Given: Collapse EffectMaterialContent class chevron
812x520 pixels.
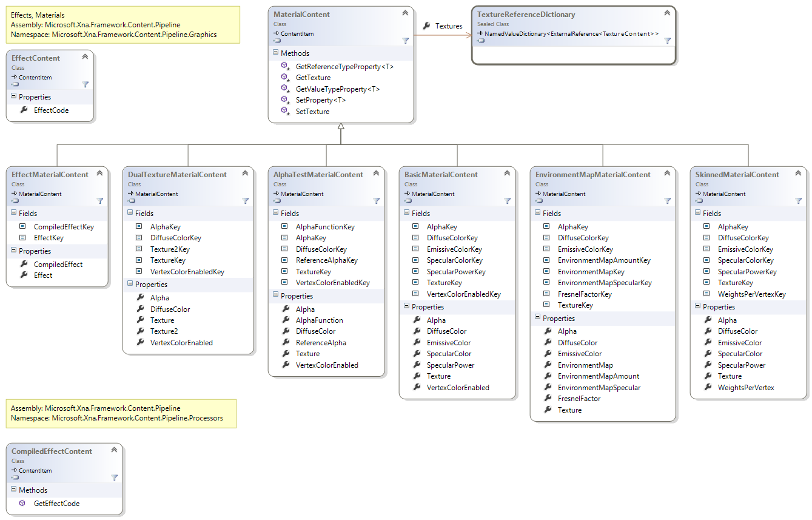Looking at the screenshot, I should [99, 173].
